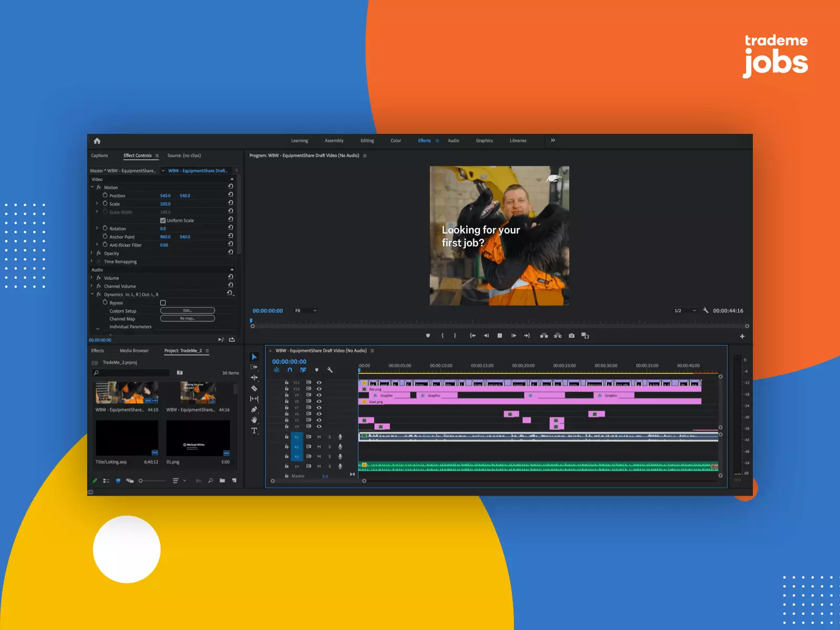
Task: Reset the Rotation parameter
Action: pyautogui.click(x=230, y=228)
